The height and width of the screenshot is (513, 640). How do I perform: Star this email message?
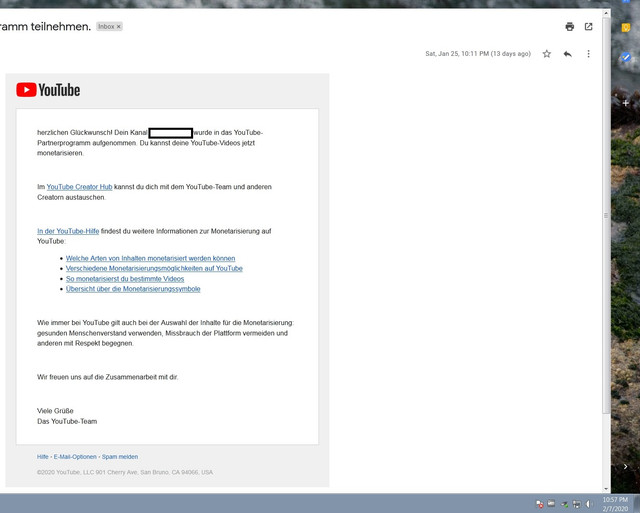[547, 54]
